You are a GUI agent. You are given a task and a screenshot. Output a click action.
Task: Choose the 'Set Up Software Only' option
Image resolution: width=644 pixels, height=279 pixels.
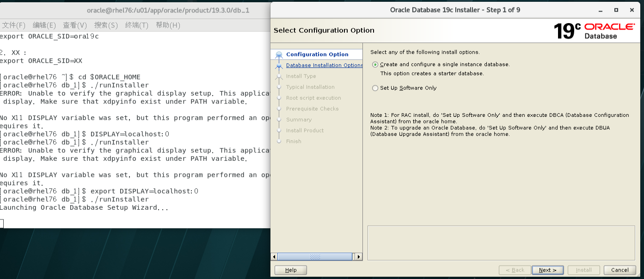point(375,88)
